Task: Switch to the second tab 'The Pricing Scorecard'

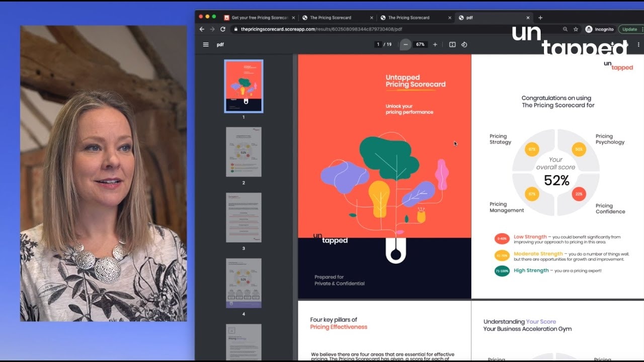Action: pyautogui.click(x=337, y=18)
